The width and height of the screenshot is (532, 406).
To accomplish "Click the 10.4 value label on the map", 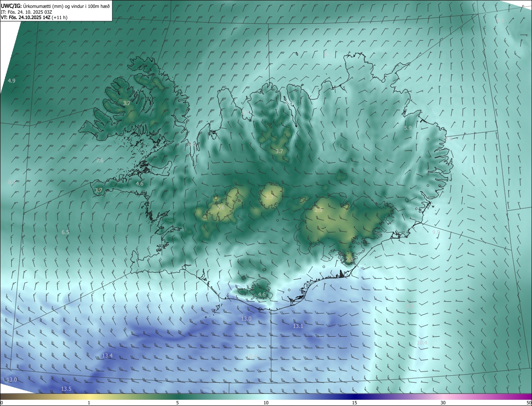I will [x=422, y=342].
